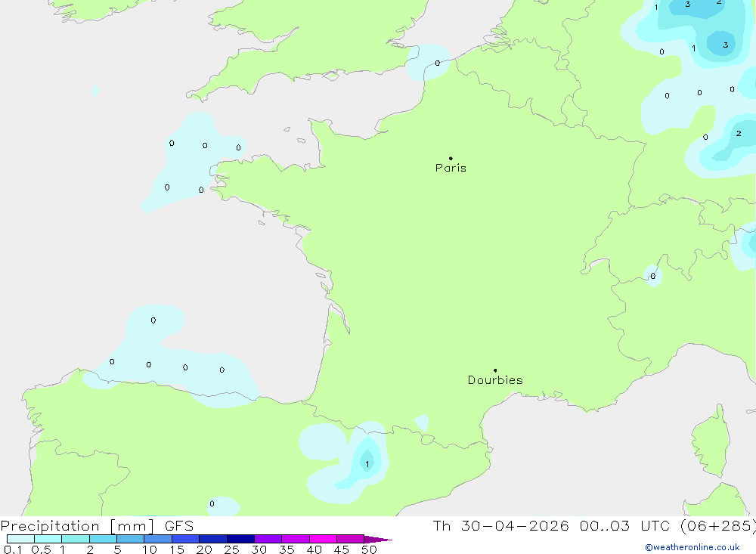Click the legend label "10"

(x=150, y=549)
